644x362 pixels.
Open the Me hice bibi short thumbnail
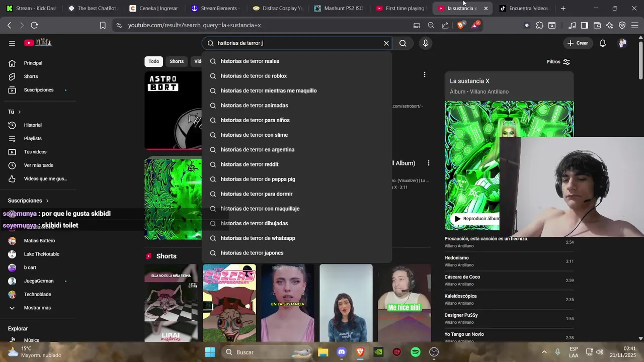[x=405, y=303]
